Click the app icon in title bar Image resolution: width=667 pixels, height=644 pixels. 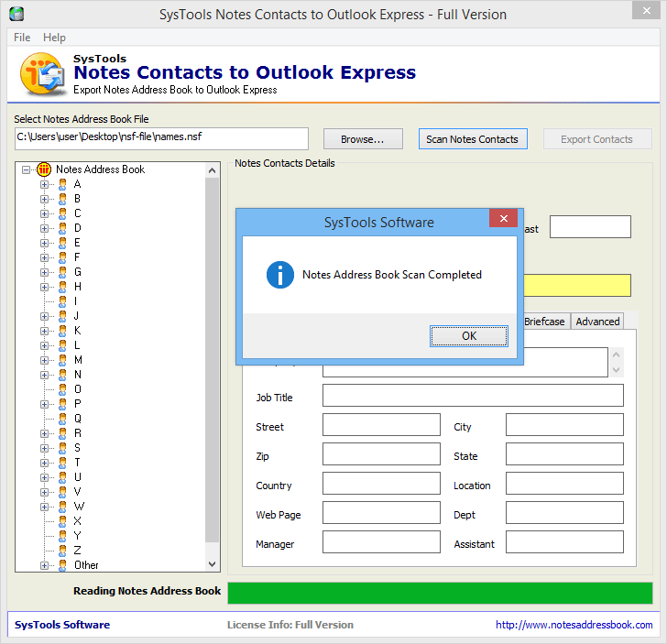point(16,14)
